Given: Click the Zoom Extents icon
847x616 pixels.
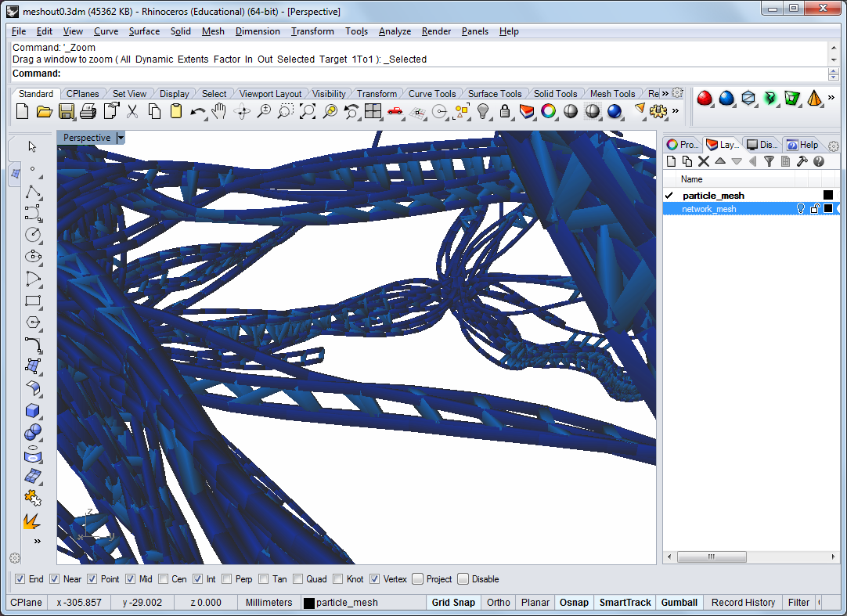Looking at the screenshot, I should click(x=308, y=112).
